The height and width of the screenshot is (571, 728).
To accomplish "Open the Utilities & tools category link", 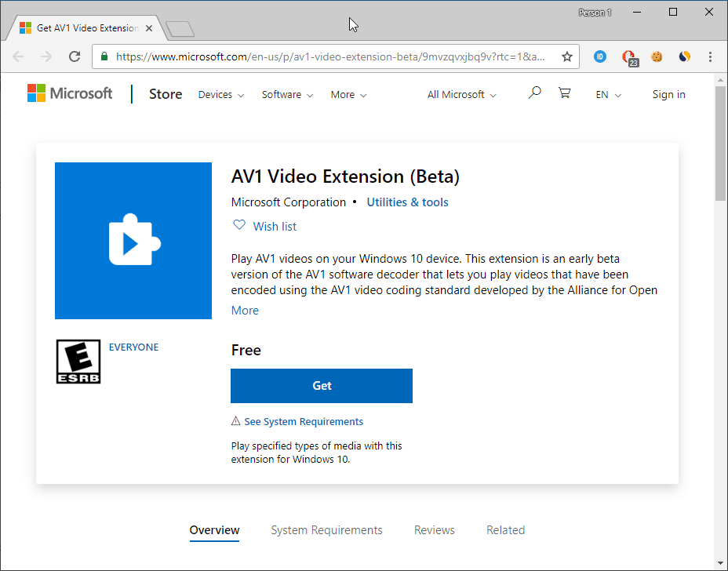I will [x=407, y=202].
